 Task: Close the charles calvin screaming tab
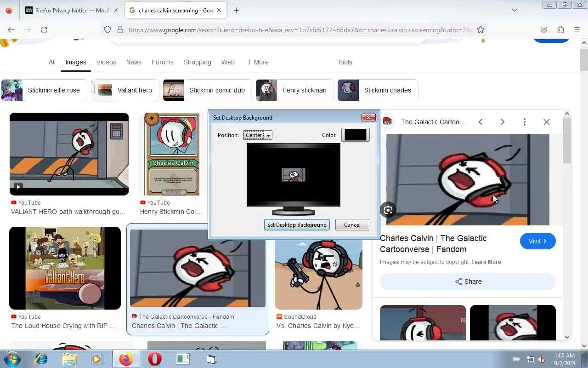[219, 10]
